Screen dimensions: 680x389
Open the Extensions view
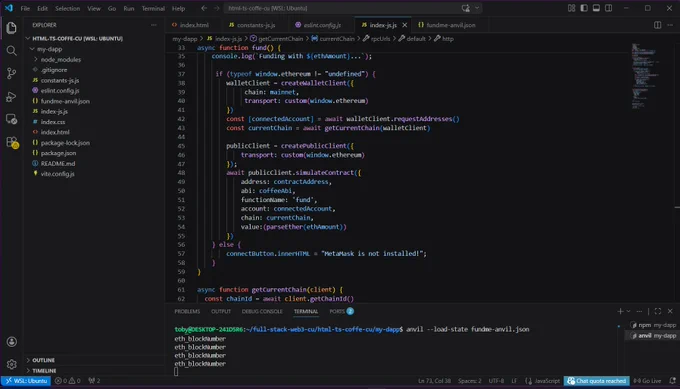[x=12, y=142]
